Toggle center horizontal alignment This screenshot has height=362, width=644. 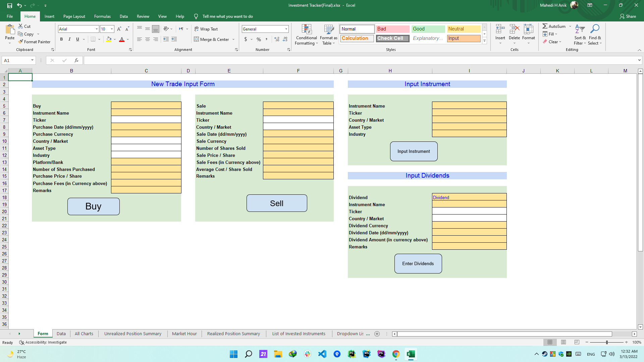coord(148,39)
